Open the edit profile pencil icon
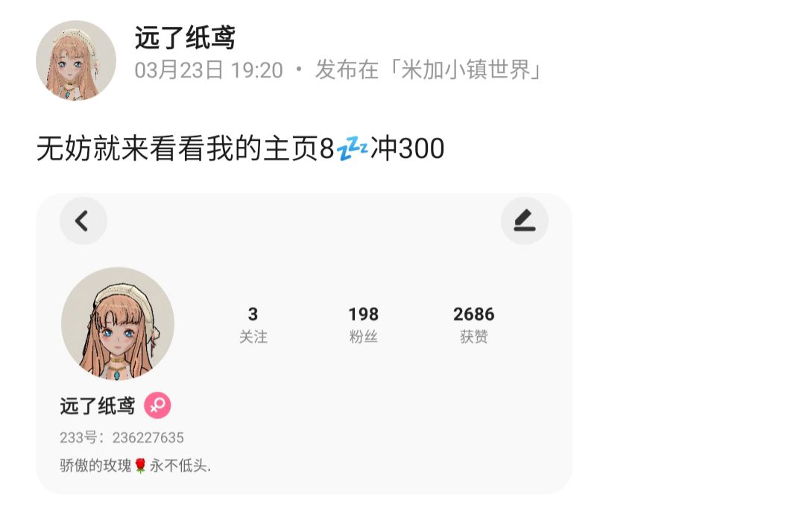805x532 pixels. (525, 221)
